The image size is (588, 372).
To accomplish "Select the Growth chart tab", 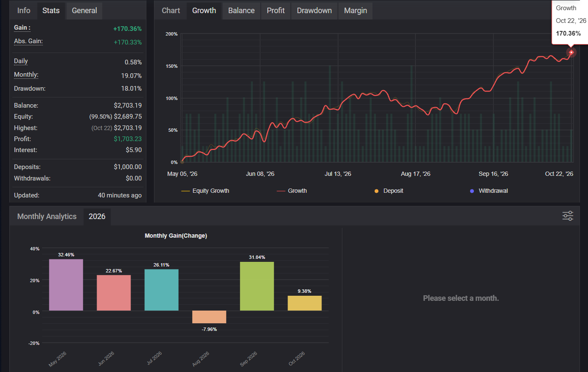I will pos(204,11).
